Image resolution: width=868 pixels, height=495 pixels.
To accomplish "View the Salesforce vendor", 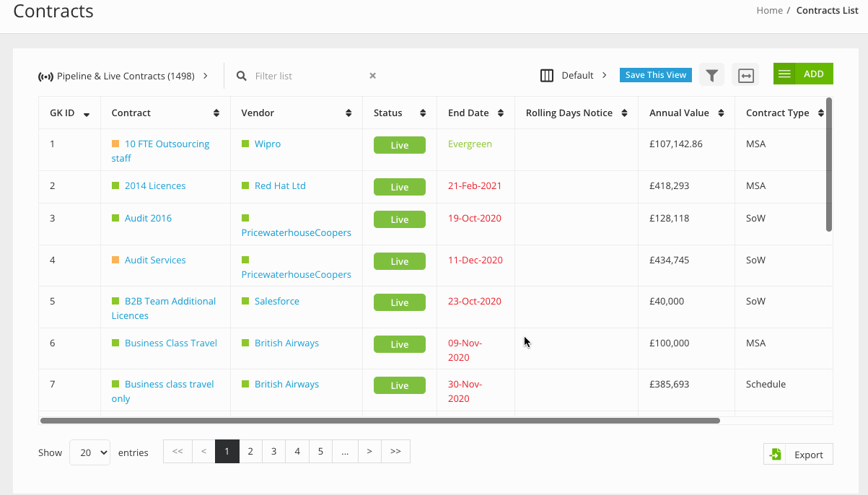I will point(277,301).
